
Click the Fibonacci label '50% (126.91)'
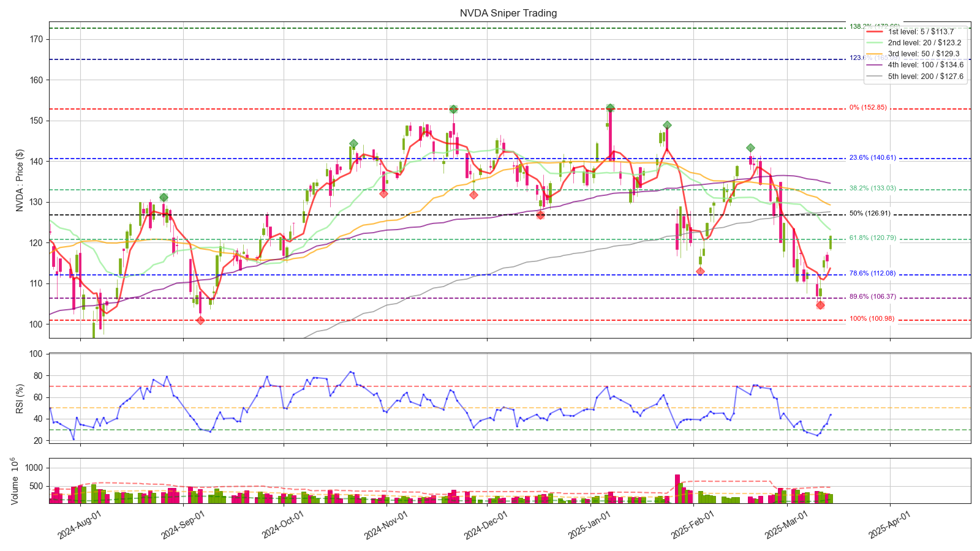click(x=870, y=214)
